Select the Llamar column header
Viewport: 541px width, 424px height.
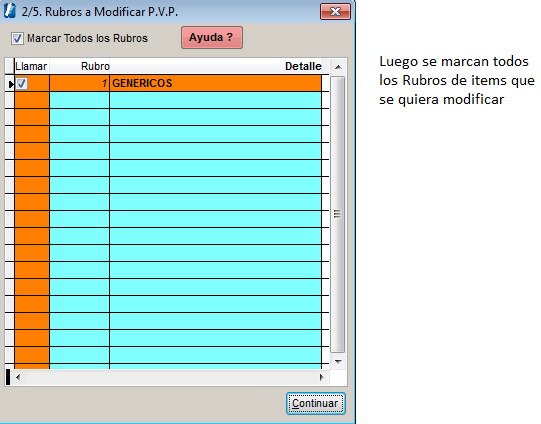click(x=31, y=66)
